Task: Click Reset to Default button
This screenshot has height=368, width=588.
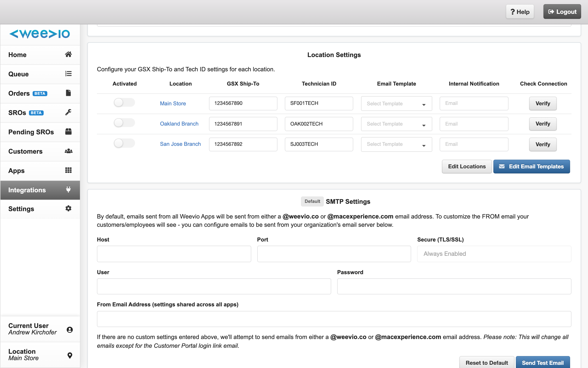Action: point(487,362)
